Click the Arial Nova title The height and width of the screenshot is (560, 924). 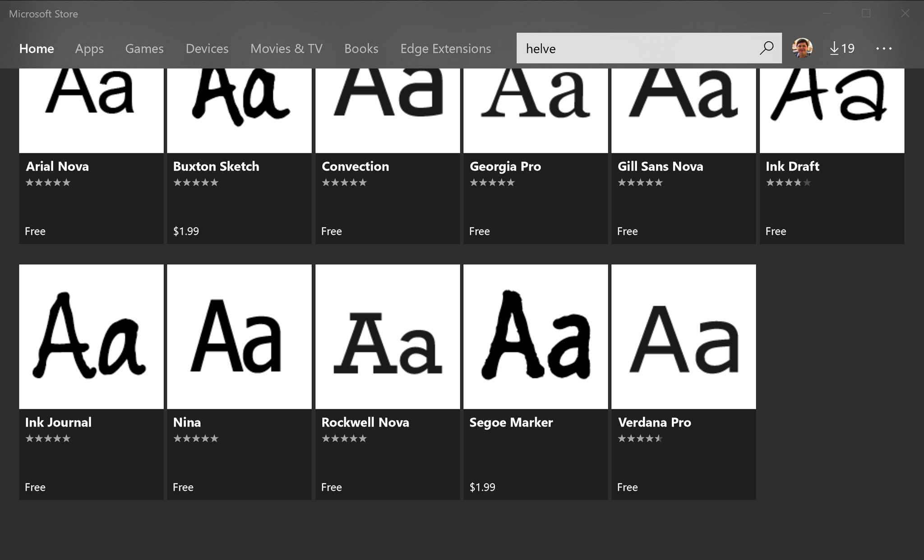click(57, 167)
